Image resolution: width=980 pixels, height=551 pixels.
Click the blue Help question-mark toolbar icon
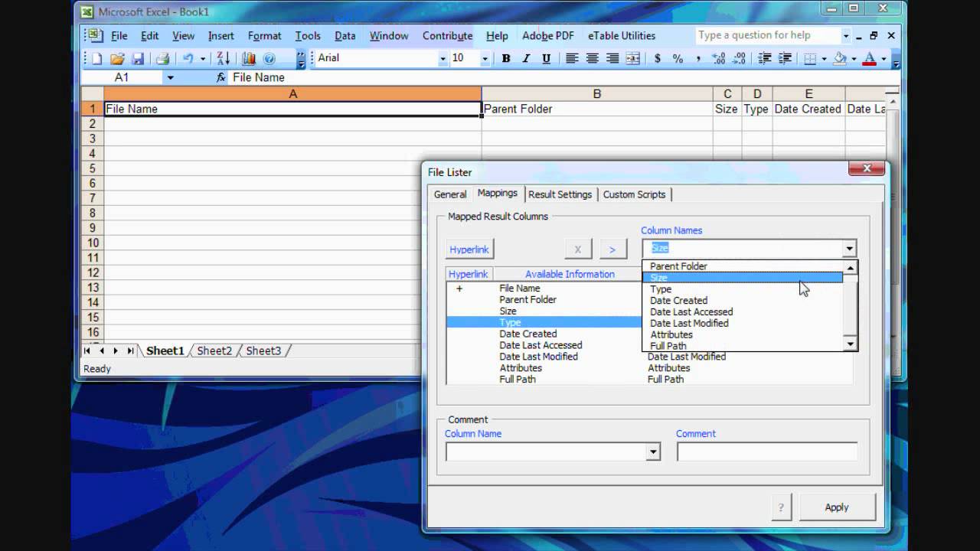[x=269, y=58]
